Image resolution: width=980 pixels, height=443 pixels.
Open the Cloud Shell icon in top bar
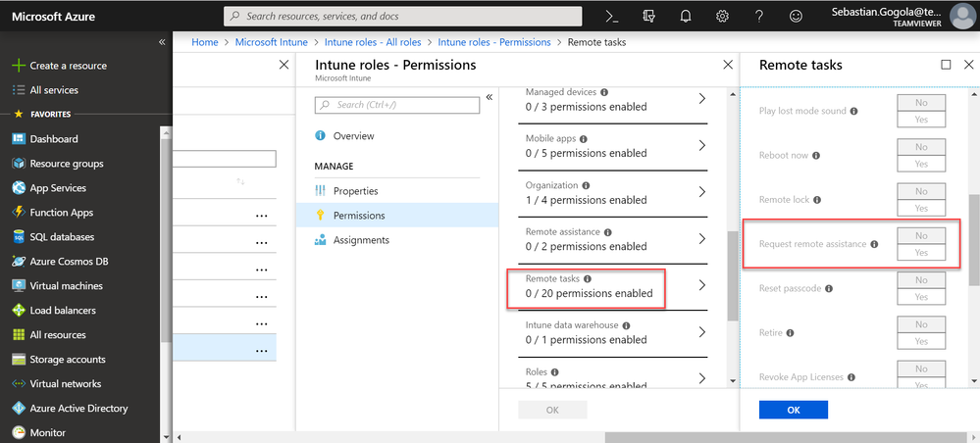click(x=612, y=17)
